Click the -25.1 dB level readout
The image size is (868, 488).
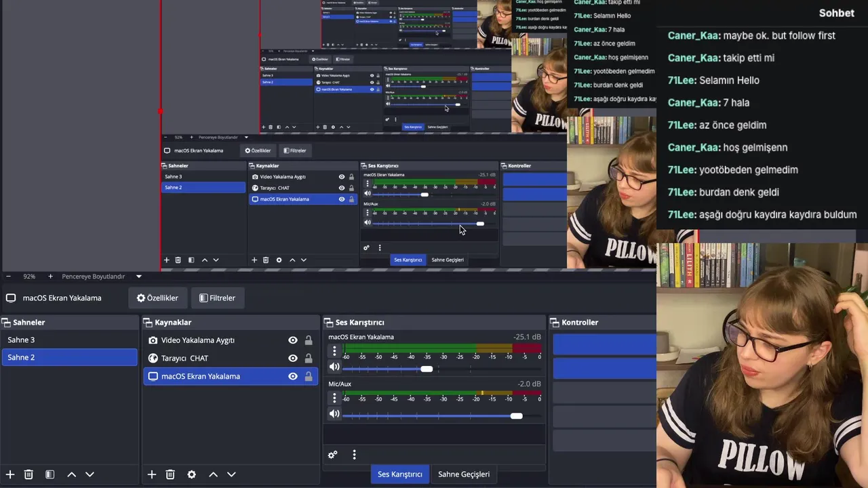[527, 337]
